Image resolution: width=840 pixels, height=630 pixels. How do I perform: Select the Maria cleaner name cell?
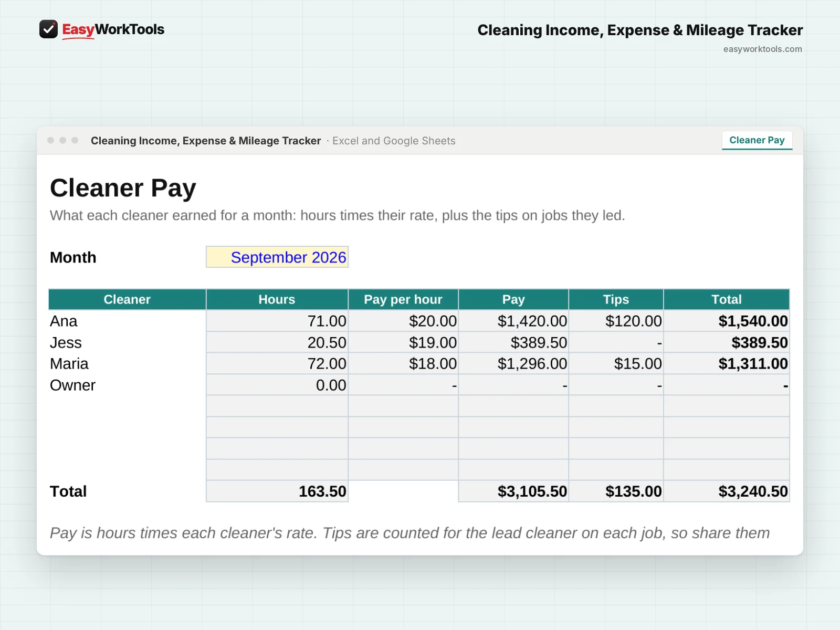pyautogui.click(x=127, y=363)
